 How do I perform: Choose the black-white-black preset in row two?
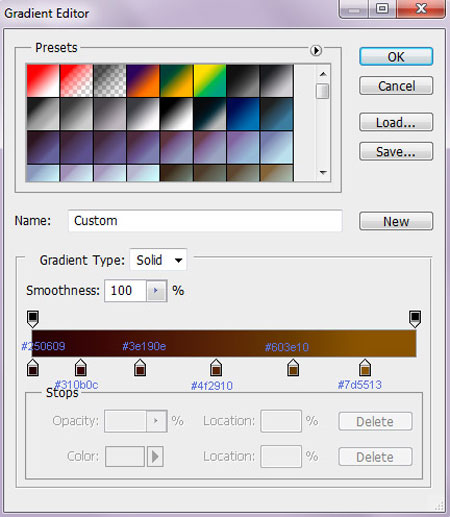click(x=176, y=114)
